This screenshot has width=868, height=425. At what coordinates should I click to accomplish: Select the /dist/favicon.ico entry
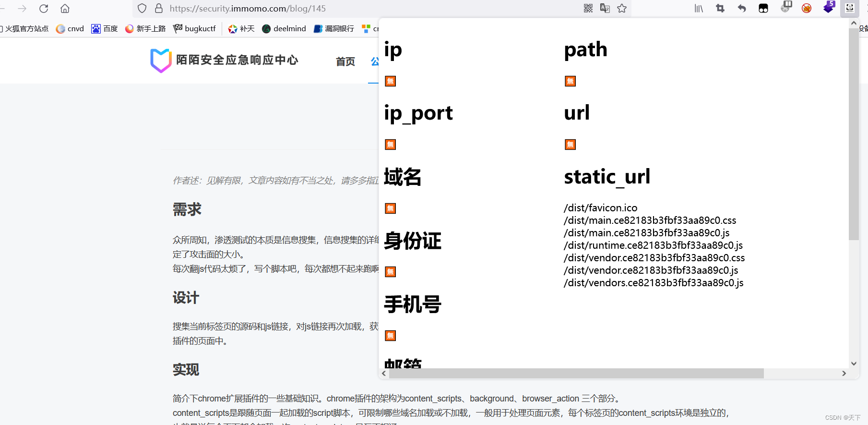(601, 208)
